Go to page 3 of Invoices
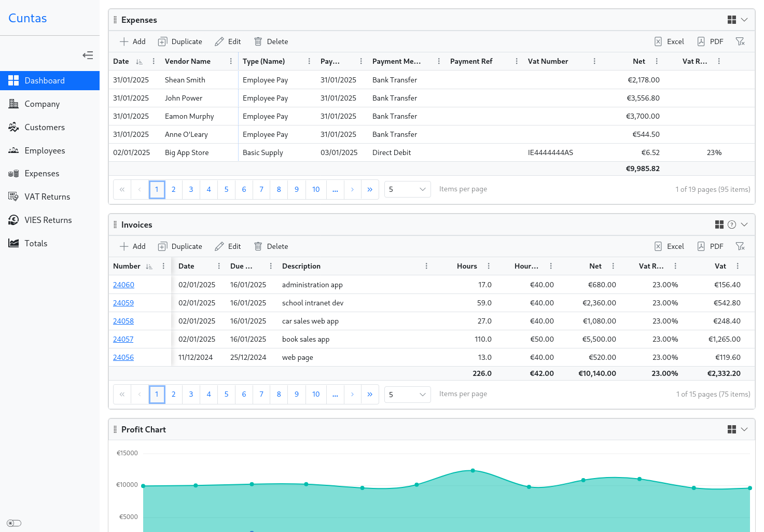This screenshot has width=764, height=532. click(x=191, y=394)
